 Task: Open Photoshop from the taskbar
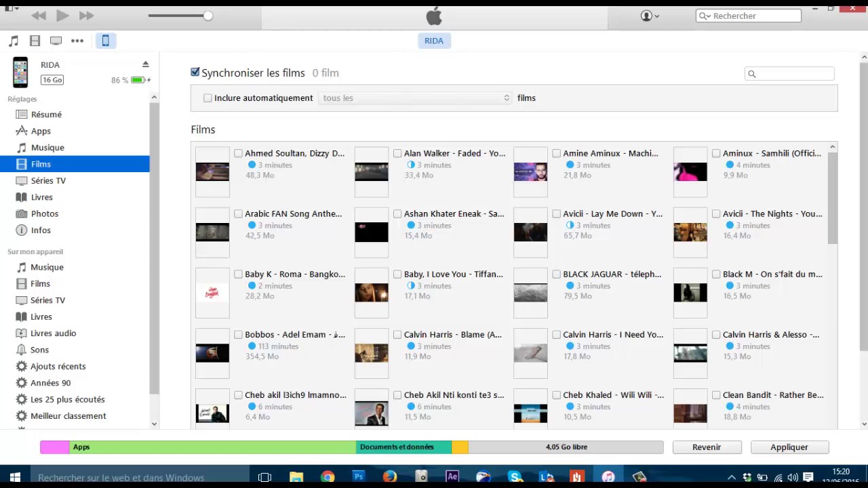[359, 477]
